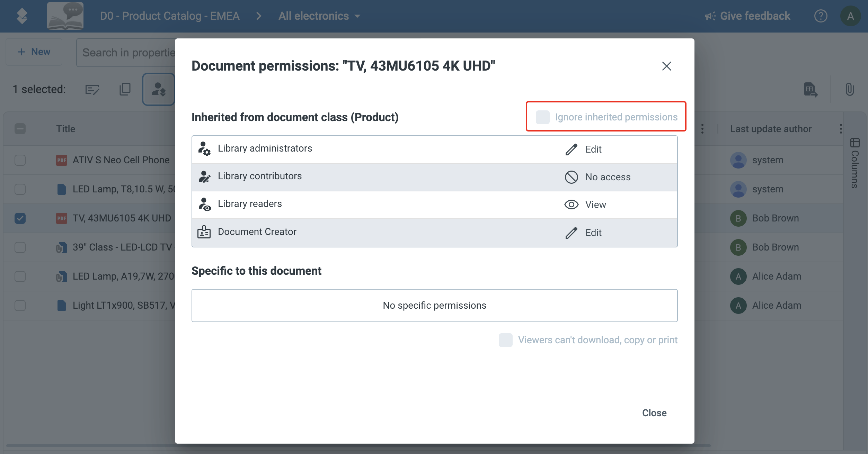
Task: Click No access icon for contributors
Action: point(571,177)
